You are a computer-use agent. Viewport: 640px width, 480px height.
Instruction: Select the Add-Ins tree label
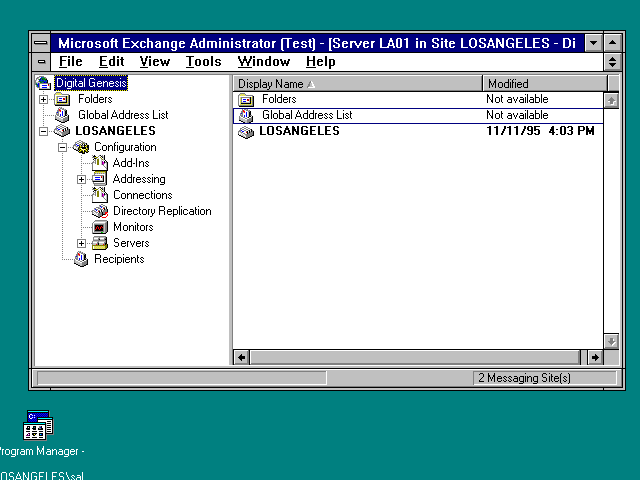[x=131, y=163]
